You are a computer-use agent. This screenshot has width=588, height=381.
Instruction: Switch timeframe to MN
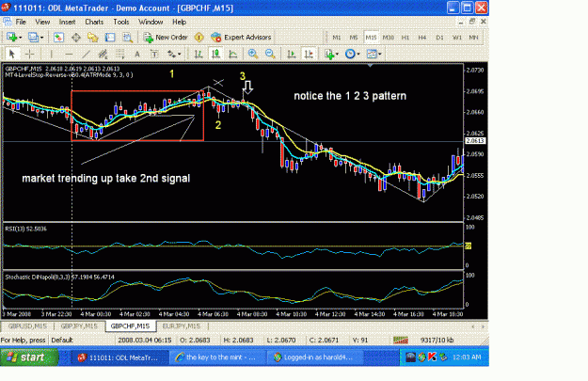(473, 38)
